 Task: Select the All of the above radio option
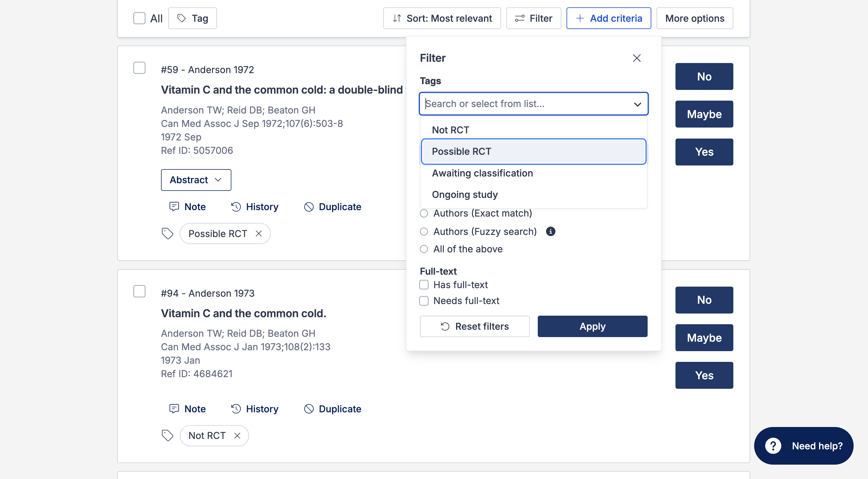pos(424,249)
